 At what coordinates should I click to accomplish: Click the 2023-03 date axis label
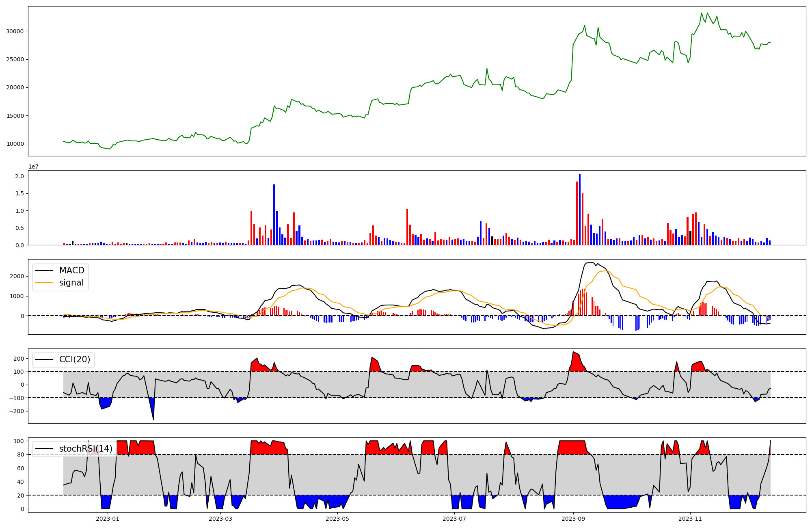(x=221, y=519)
